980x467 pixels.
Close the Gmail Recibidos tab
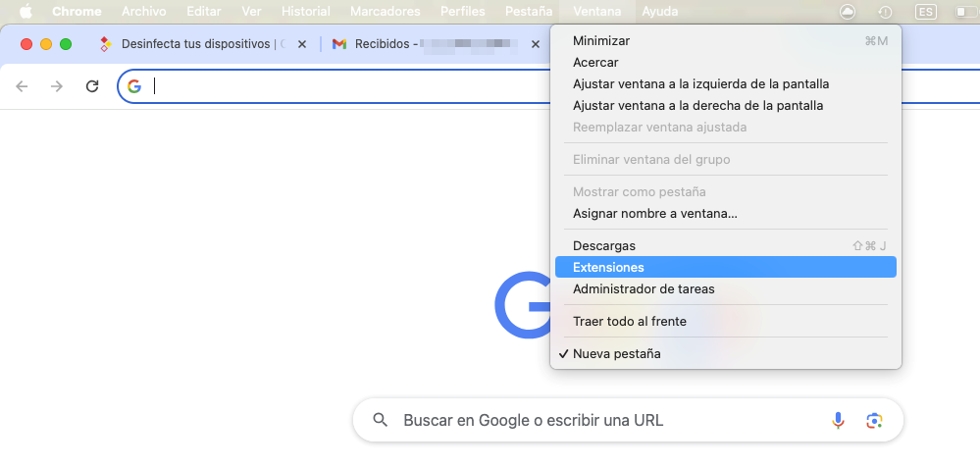[x=536, y=44]
